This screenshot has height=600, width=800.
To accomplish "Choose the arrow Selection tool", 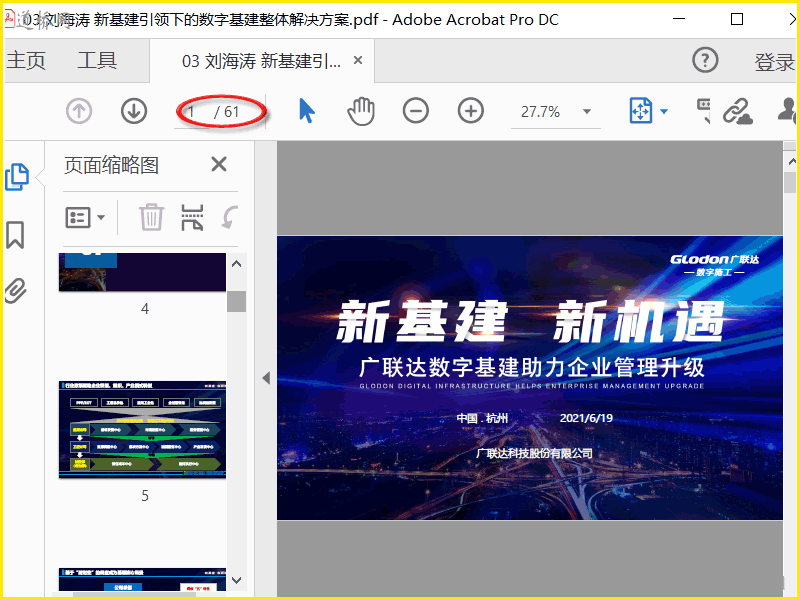I will (306, 111).
